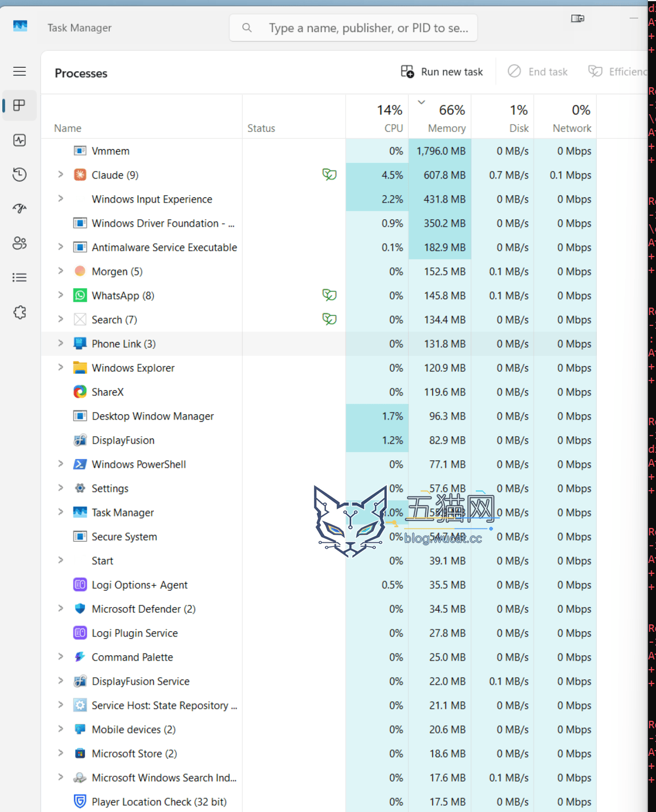656x812 pixels.
Task: Click the Morgen process icon
Action: tap(80, 271)
